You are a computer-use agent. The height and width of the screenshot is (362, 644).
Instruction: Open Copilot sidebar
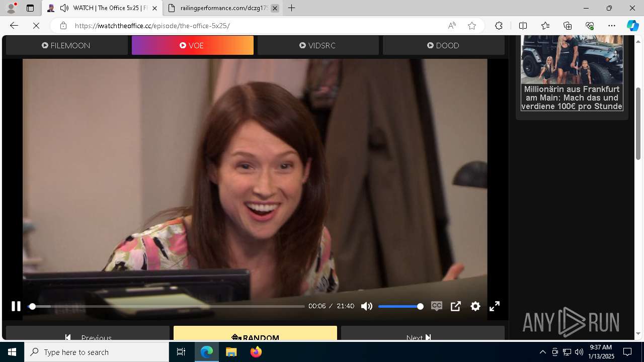pos(632,26)
